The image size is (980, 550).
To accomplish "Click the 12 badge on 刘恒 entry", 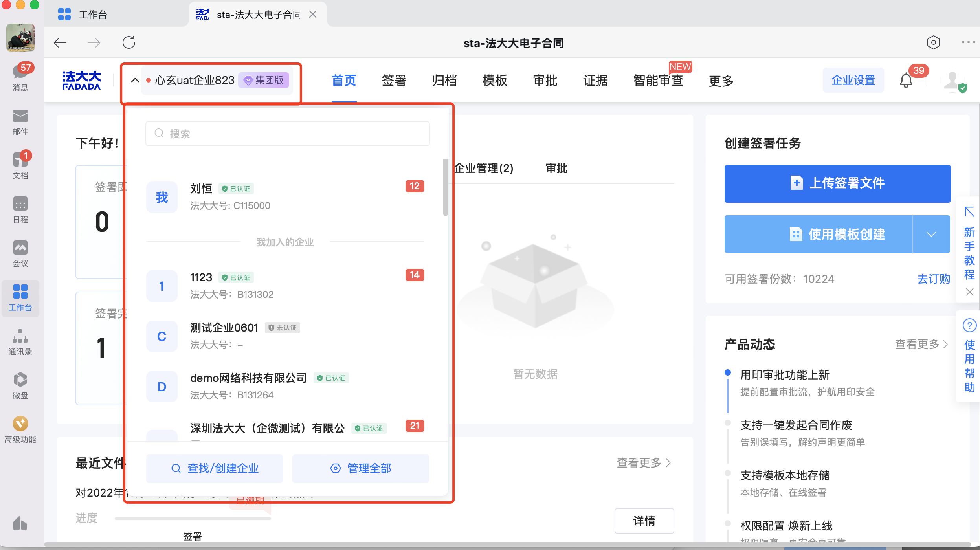I will click(x=415, y=186).
